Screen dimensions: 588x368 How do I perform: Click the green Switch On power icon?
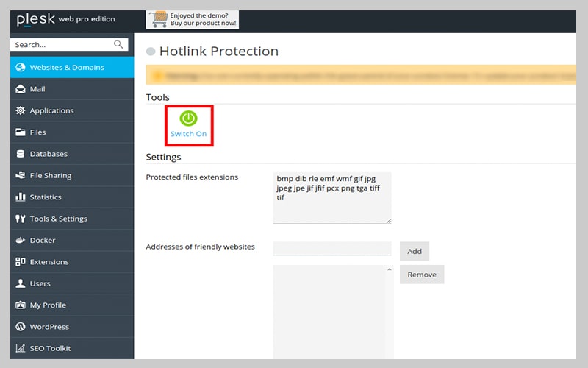[189, 118]
